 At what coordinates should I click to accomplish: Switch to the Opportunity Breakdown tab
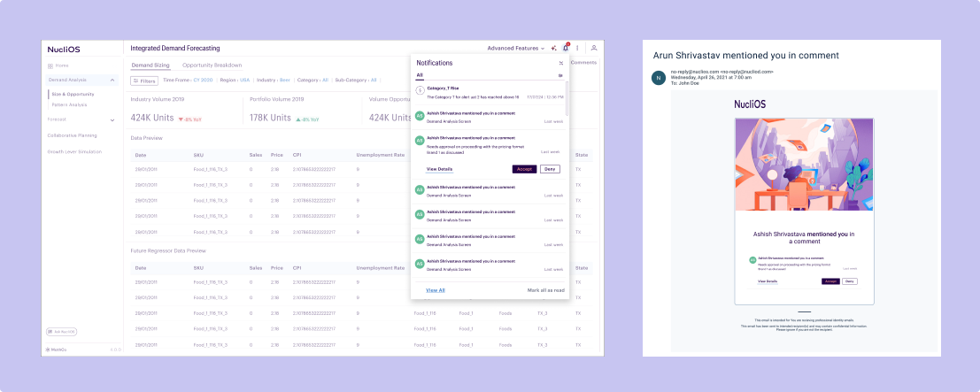(x=212, y=65)
